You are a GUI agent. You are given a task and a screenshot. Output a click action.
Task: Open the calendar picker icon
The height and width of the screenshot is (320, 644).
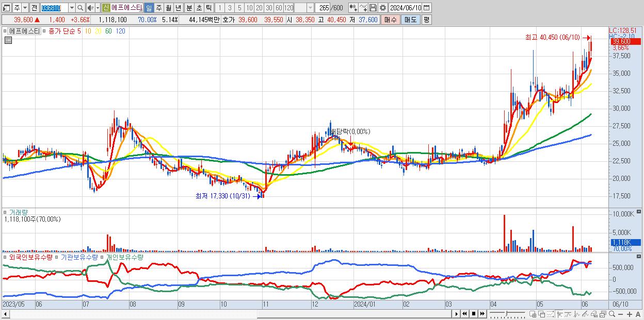[x=427, y=8]
